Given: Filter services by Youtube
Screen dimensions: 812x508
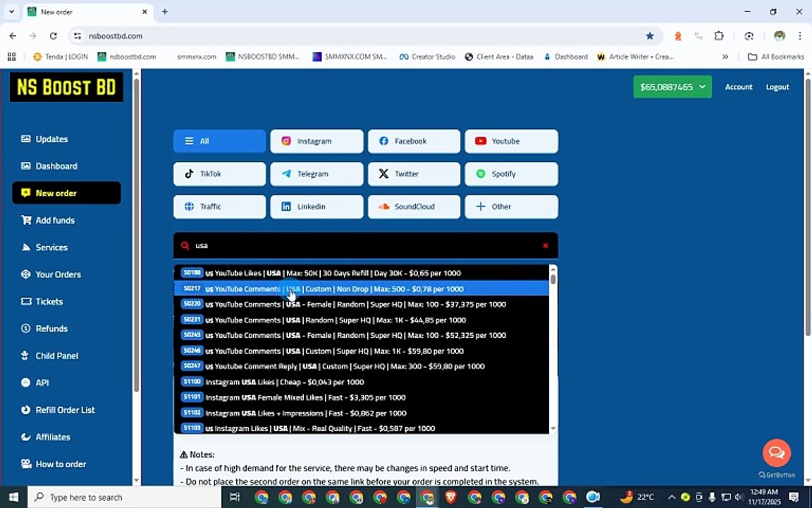Looking at the screenshot, I should tap(511, 141).
